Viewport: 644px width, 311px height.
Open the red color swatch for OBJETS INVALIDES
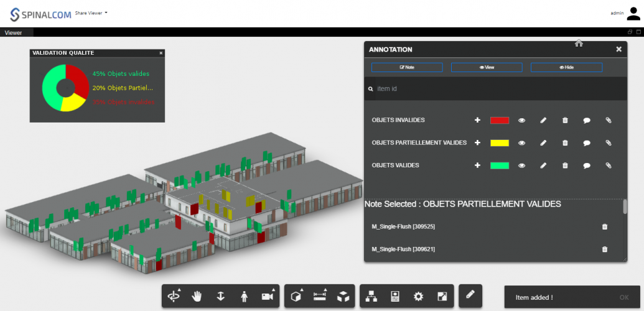click(500, 121)
